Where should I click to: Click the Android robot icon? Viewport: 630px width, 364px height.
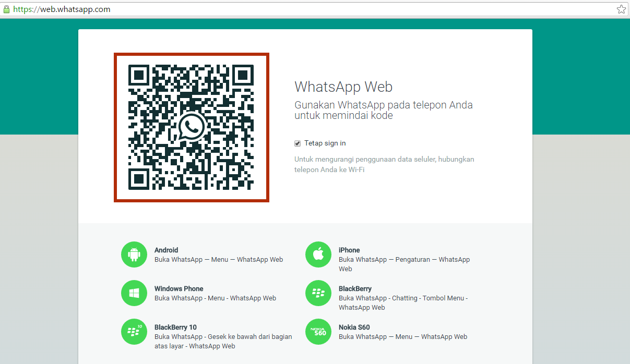pyautogui.click(x=134, y=254)
